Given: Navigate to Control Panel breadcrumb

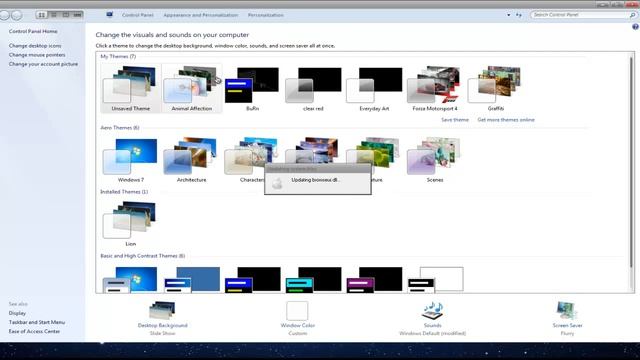Looking at the screenshot, I should [x=138, y=15].
